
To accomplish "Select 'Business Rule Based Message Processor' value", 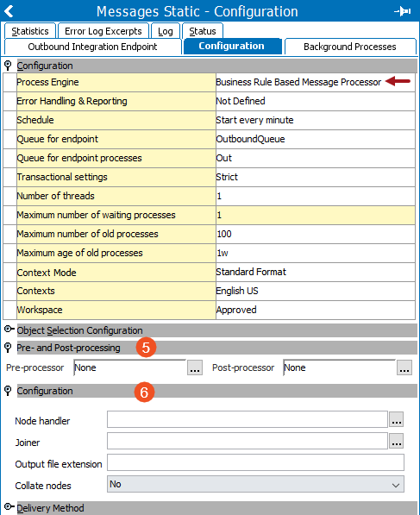I will (x=298, y=82).
